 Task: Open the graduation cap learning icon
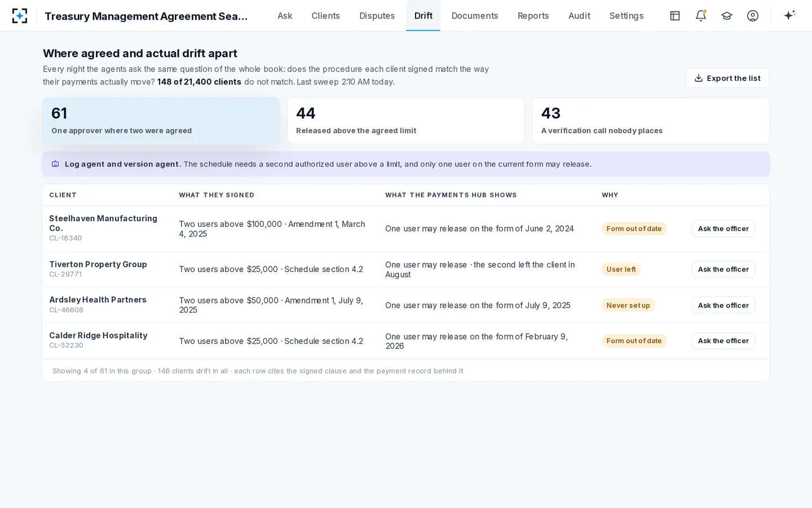tap(727, 16)
